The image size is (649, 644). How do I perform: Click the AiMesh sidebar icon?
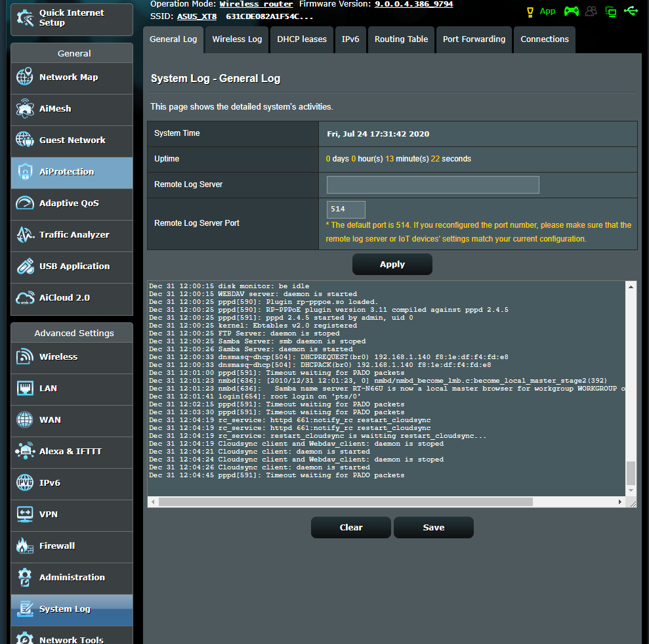click(x=25, y=108)
